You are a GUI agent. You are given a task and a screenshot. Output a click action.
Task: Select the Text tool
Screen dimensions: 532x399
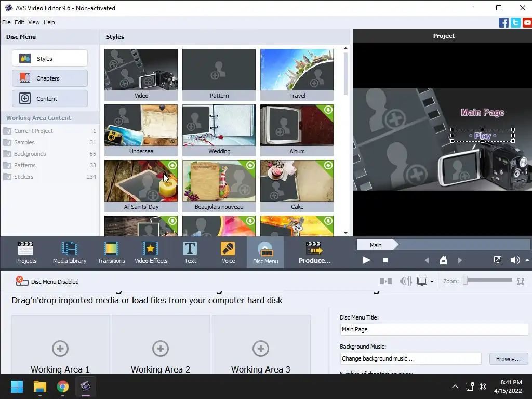point(190,252)
